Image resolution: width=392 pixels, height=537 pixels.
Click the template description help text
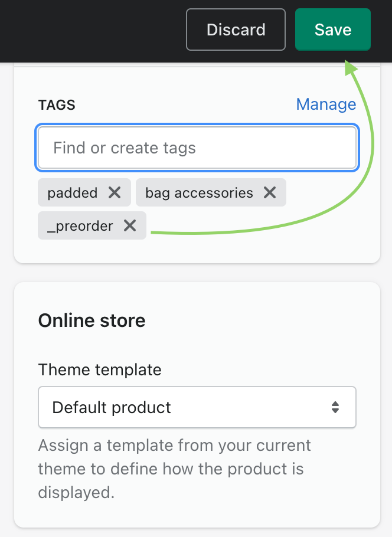(x=174, y=469)
